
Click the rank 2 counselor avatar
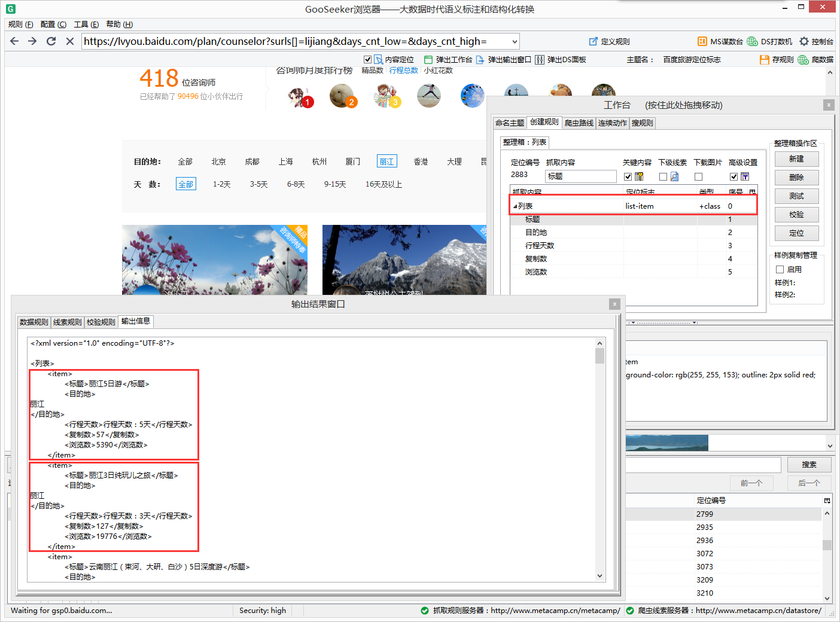pos(343,96)
